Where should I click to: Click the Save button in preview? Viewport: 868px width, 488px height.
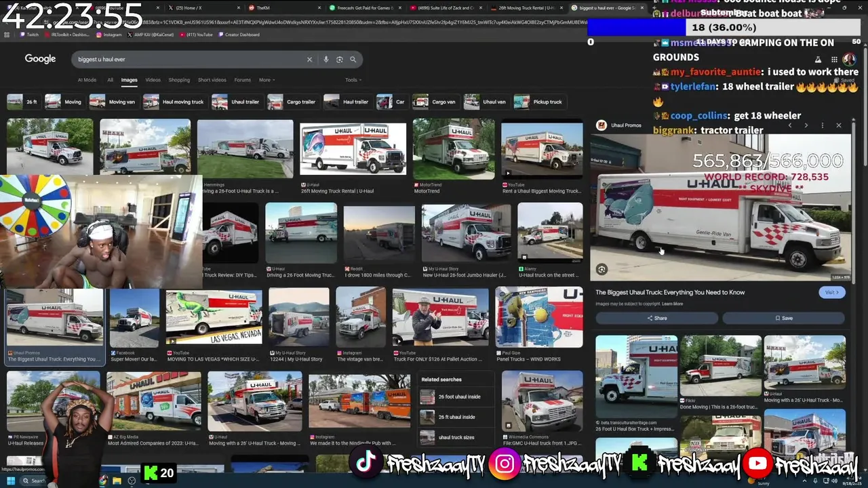click(x=783, y=318)
